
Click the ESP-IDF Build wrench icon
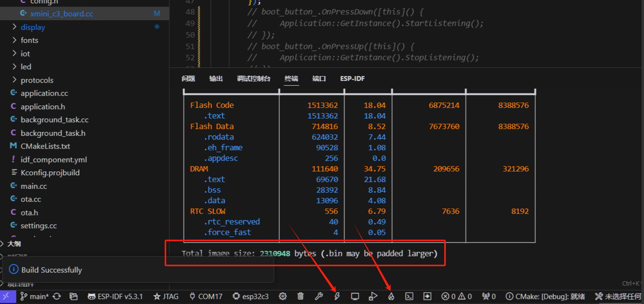pos(318,296)
